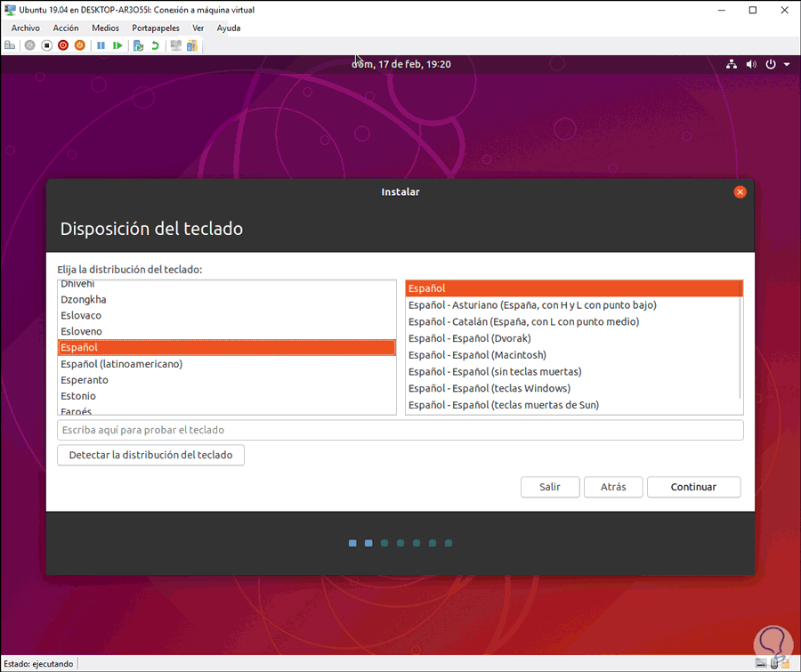This screenshot has height=672, width=801.
Task: Click the Salir button
Action: (550, 487)
